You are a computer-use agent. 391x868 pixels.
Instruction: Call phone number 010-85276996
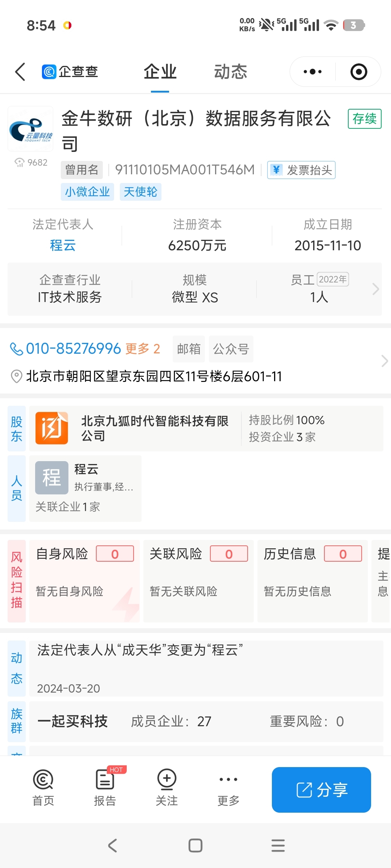(73, 349)
